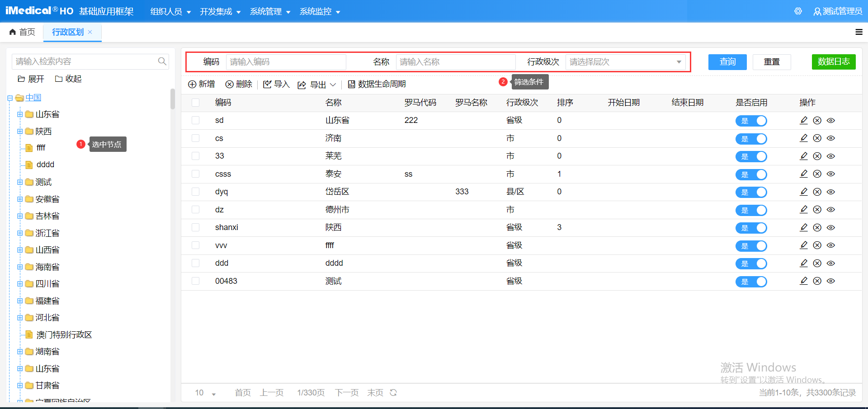Edit row cs with pencil icon
Image resolution: width=868 pixels, height=409 pixels.
pos(803,138)
